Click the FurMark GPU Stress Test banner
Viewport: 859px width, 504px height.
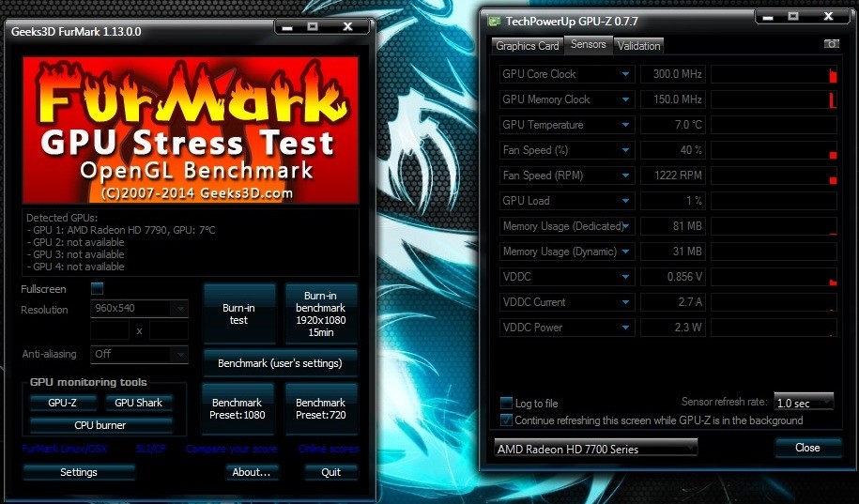click(191, 130)
